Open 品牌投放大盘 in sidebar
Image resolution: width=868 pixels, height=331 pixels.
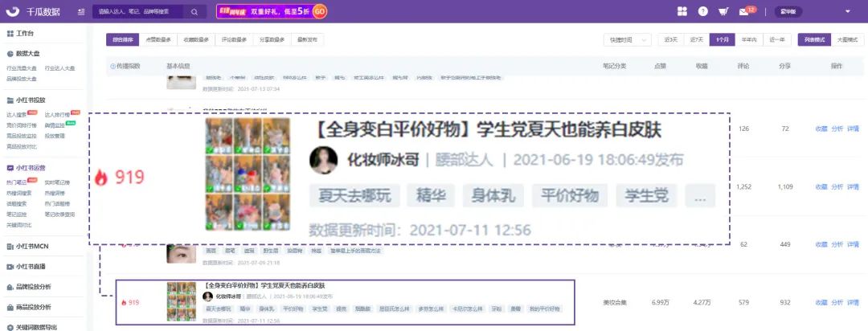click(22, 79)
